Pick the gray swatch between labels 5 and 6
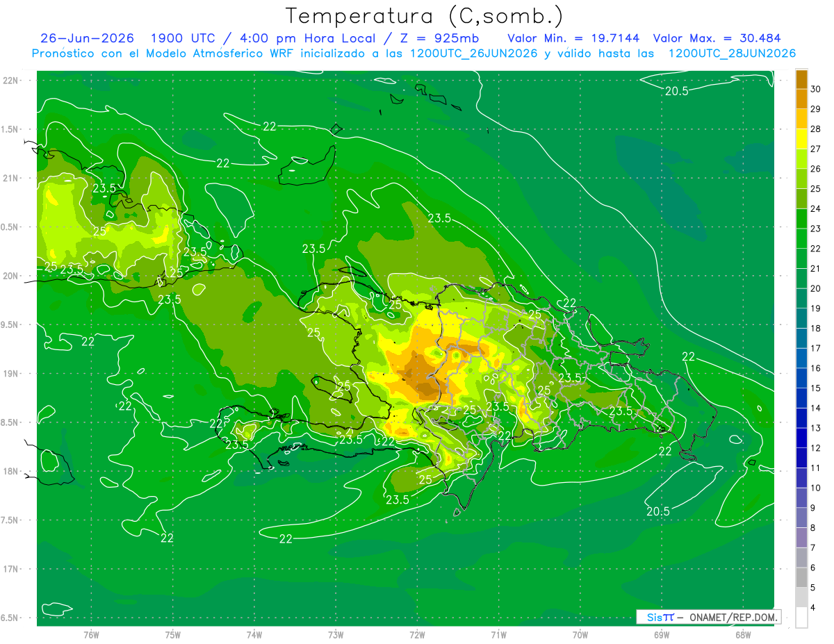The height and width of the screenshot is (644, 834). click(801, 577)
